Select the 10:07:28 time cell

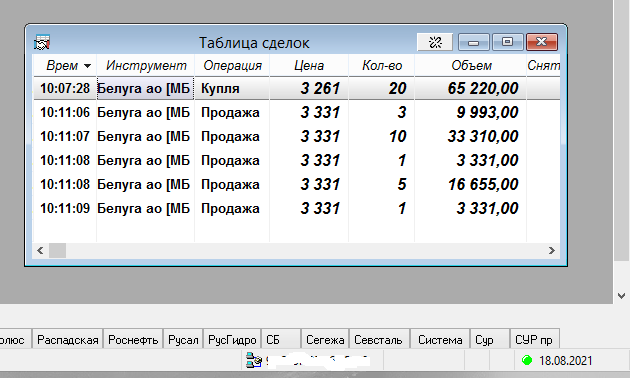click(65, 88)
